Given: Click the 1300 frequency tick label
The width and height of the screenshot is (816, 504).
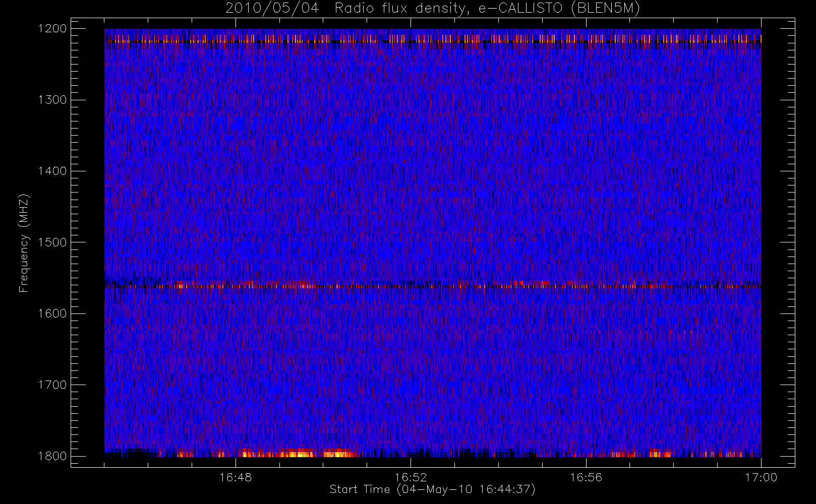Looking at the screenshot, I should coord(52,100).
